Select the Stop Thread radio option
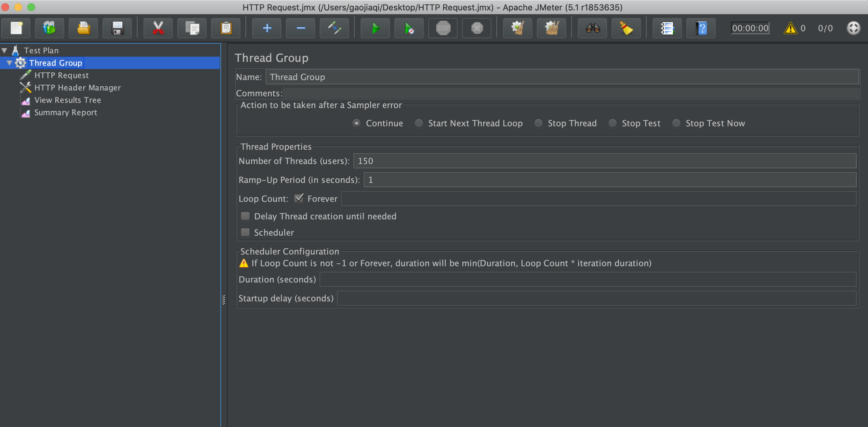868x427 pixels. (x=538, y=123)
